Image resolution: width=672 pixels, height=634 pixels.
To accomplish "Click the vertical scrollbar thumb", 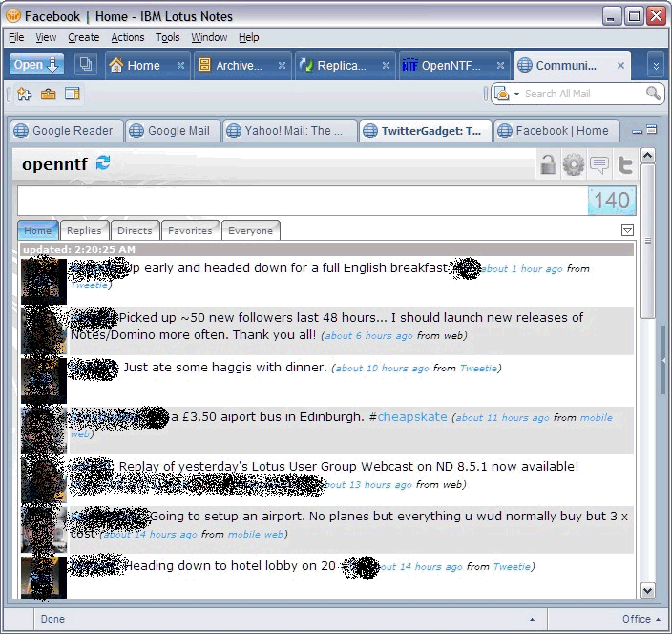I will (x=647, y=242).
